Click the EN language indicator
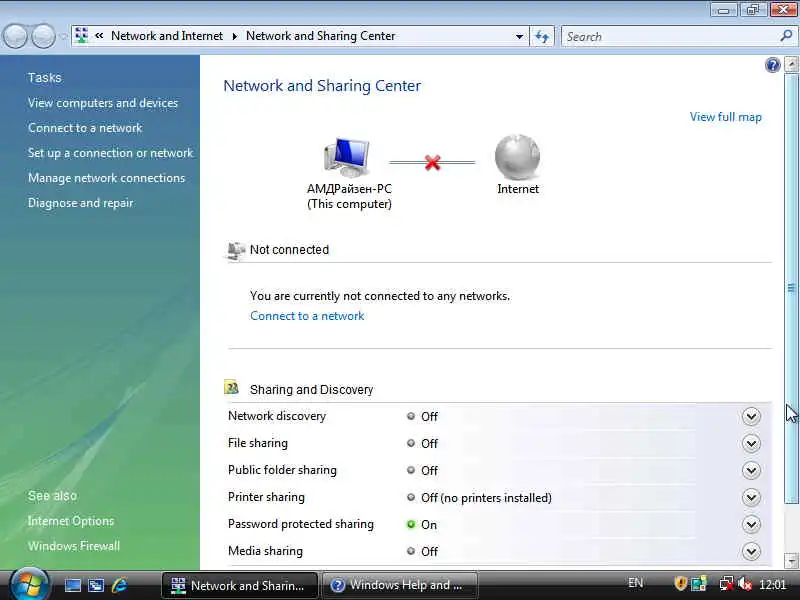This screenshot has height=600, width=800. pos(635,583)
